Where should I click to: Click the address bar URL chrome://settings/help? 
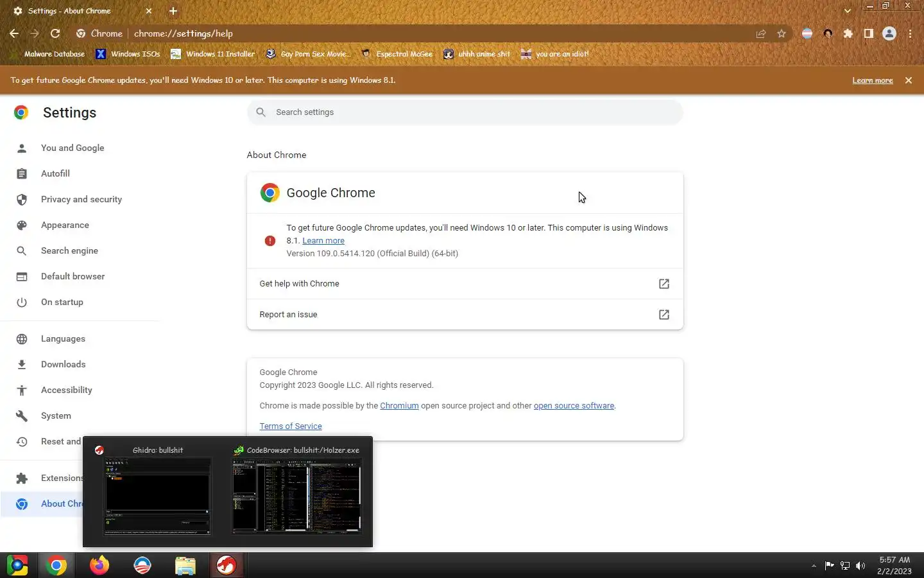pyautogui.click(x=184, y=33)
